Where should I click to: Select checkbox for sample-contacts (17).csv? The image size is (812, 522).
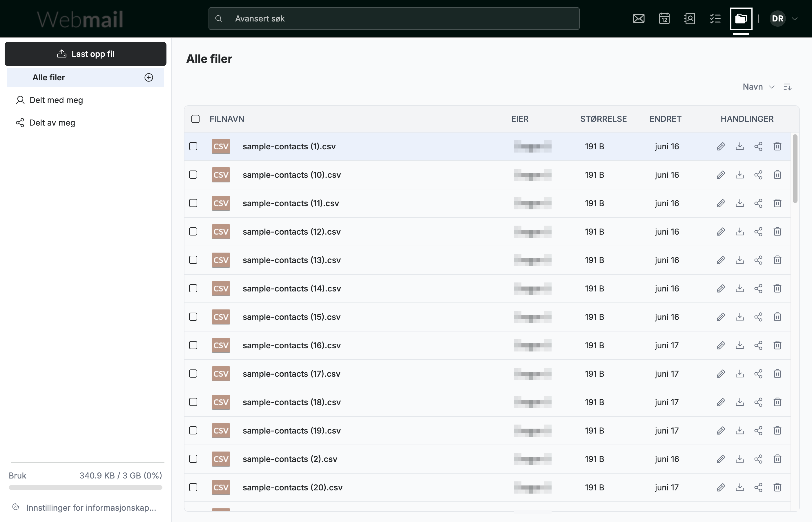pyautogui.click(x=193, y=374)
